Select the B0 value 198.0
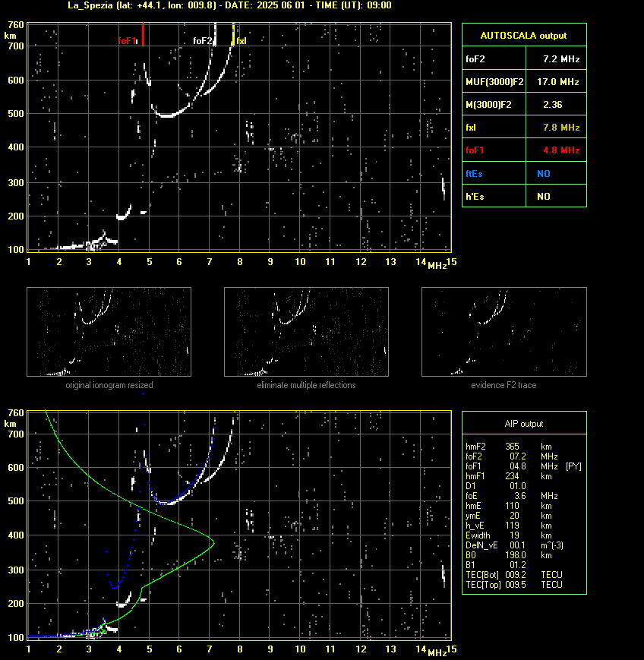The width and height of the screenshot is (644, 660). pyautogui.click(x=516, y=555)
